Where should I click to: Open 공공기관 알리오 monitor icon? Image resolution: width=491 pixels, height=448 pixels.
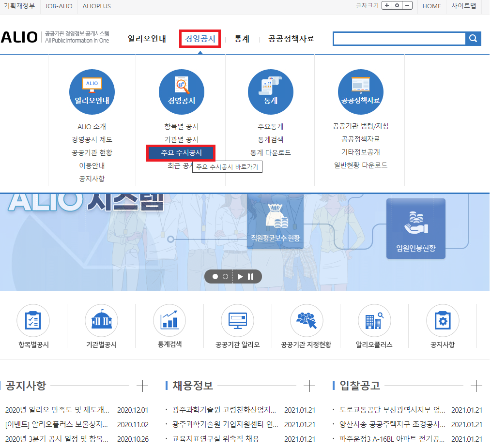pos(238,321)
